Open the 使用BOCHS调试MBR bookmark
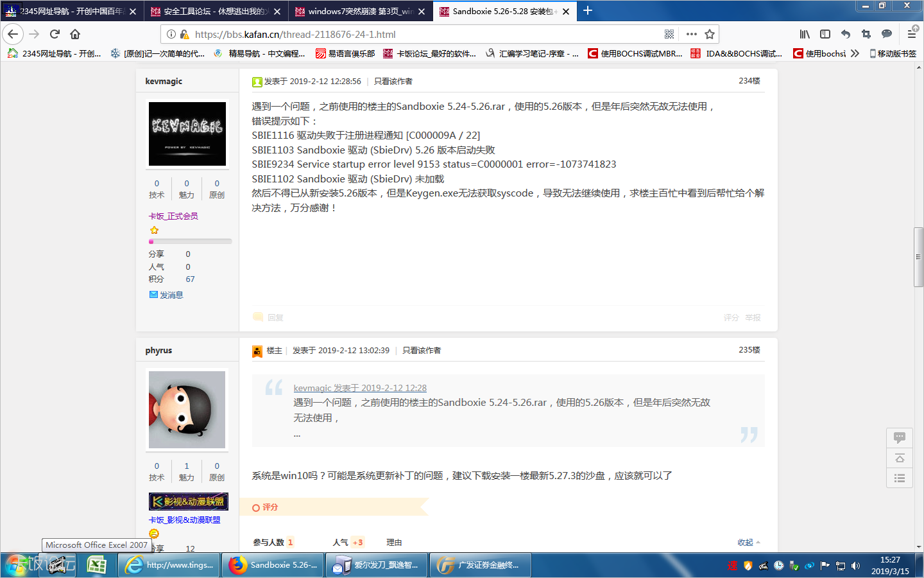This screenshot has width=924, height=578. 635,53
